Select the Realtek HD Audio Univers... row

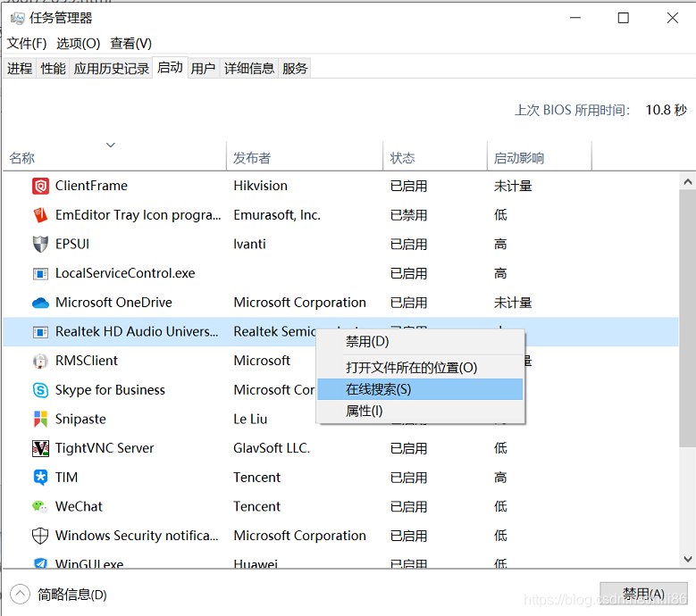[340, 332]
